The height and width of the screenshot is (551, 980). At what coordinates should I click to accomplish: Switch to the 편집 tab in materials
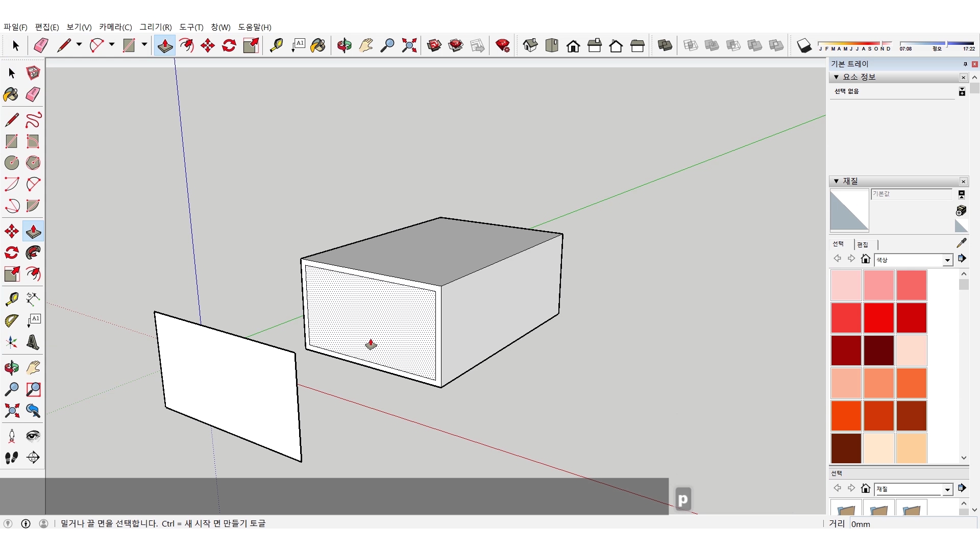pos(863,244)
